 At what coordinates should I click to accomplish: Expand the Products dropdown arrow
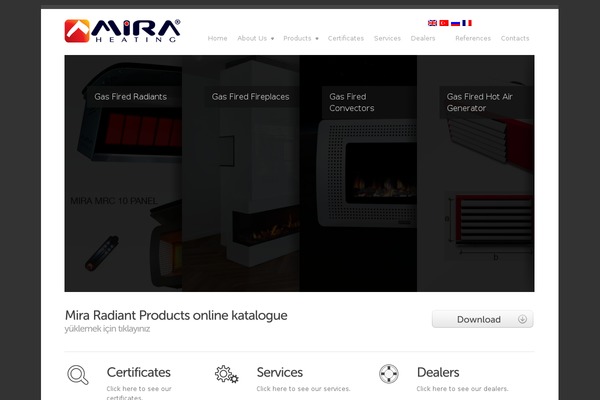[x=317, y=39]
